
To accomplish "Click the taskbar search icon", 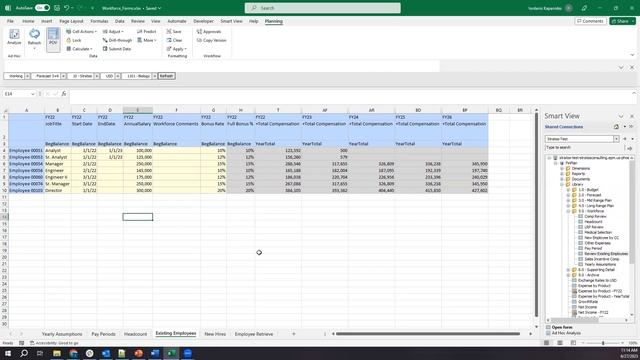I will 24,353.
